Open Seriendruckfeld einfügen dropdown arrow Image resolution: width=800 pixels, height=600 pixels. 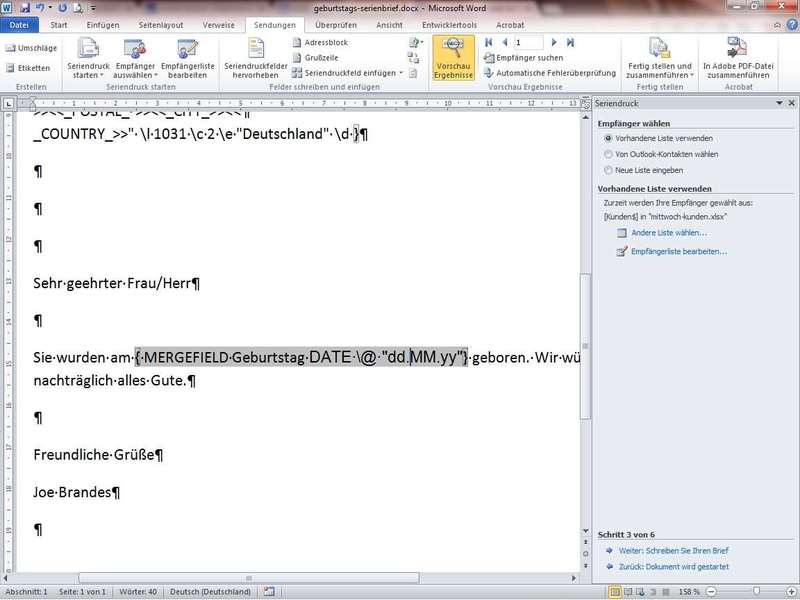(x=401, y=73)
